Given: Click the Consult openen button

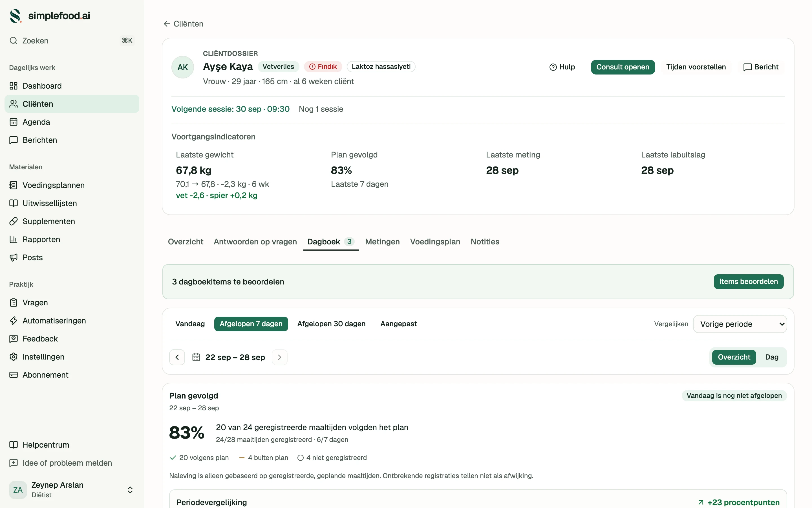Looking at the screenshot, I should (623, 67).
